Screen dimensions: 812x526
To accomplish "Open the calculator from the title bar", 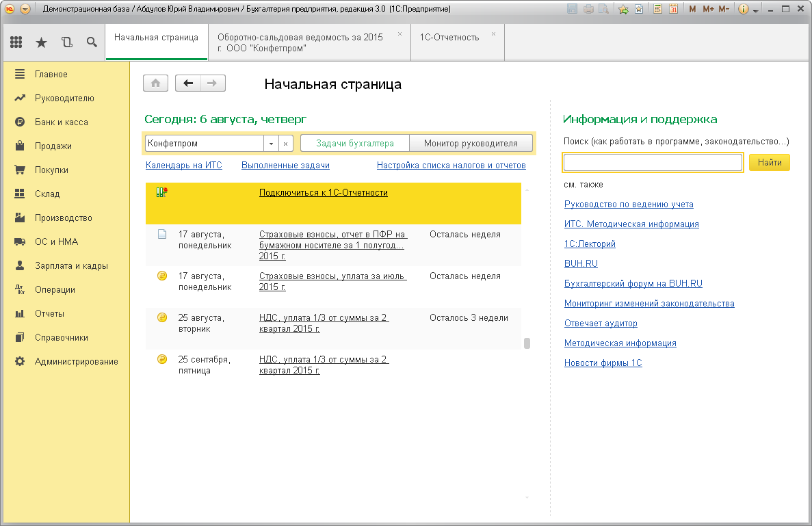I will pos(657,10).
